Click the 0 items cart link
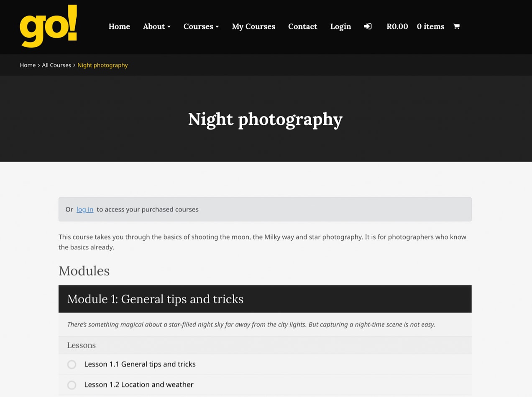 (x=430, y=26)
